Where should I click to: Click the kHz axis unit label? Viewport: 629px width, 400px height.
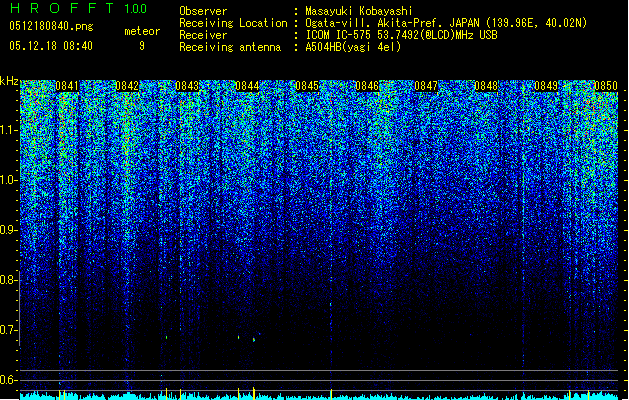click(9, 81)
